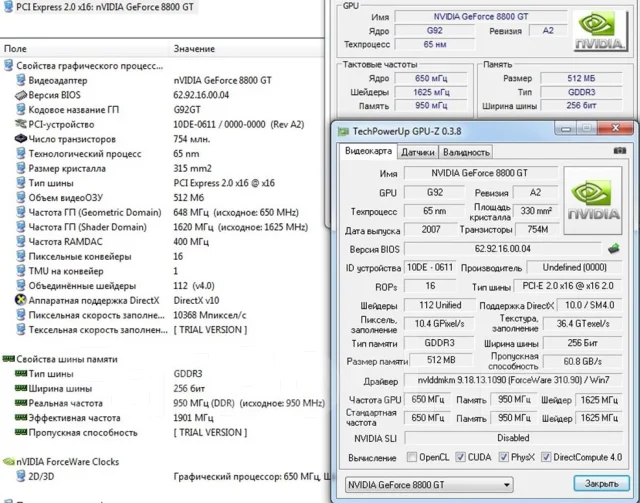Image resolution: width=640 pixels, height=503 pixels.
Task: Click the icon beside Пиксельная скорость заполнения
Action: point(21,315)
